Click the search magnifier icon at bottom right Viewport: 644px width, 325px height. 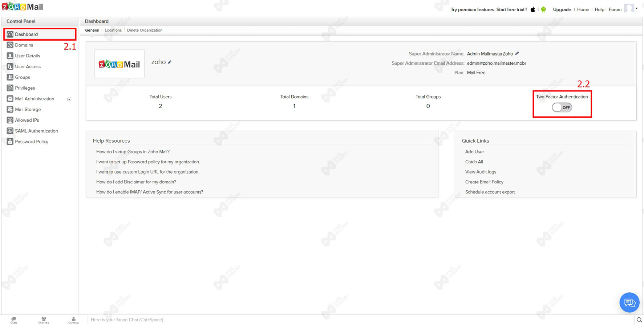tap(639, 320)
